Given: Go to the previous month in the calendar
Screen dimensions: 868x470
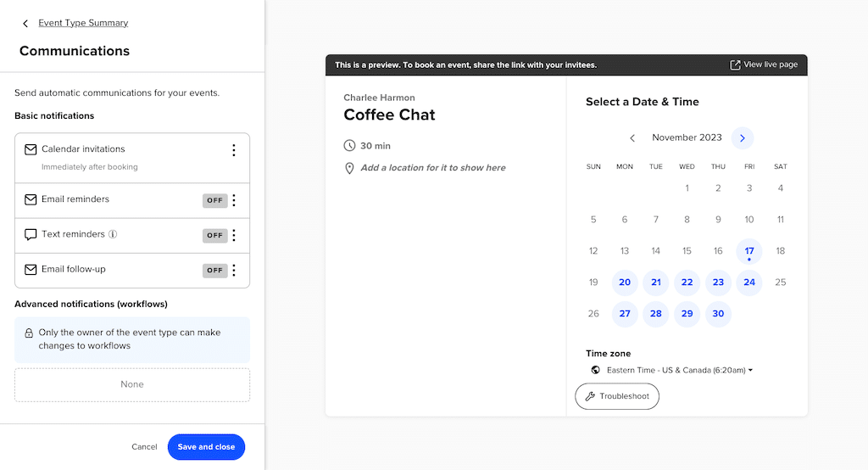Looking at the screenshot, I should [x=632, y=137].
